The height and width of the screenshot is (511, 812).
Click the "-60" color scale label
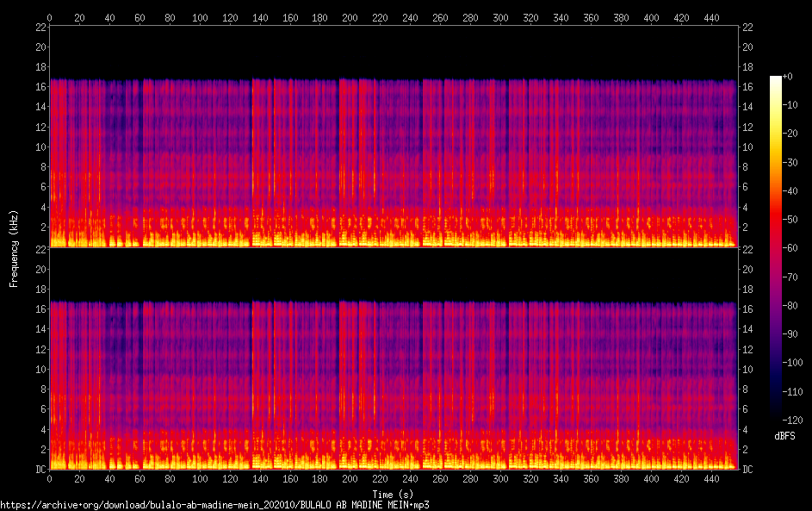pos(790,247)
